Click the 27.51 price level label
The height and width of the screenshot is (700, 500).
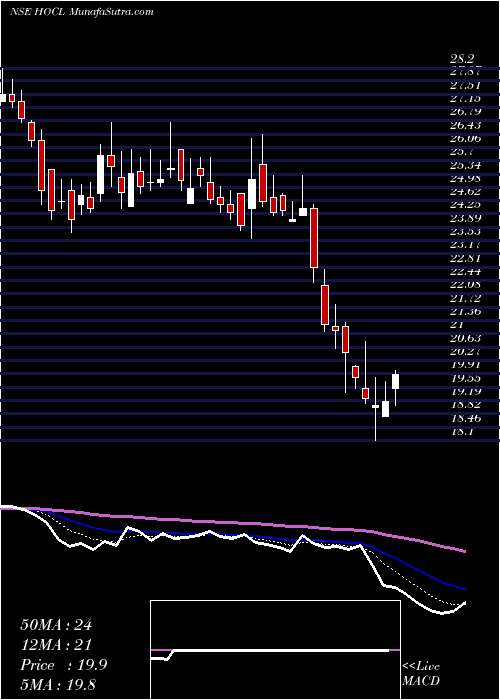coord(465,85)
